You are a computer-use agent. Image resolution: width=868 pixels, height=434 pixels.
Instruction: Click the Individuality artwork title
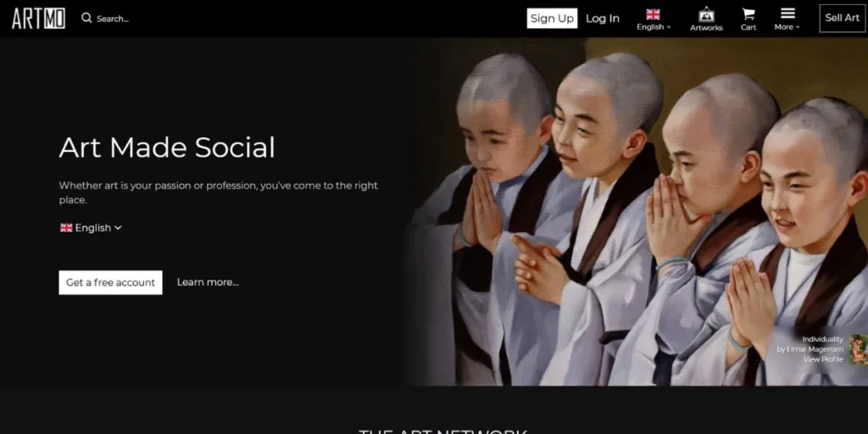822,339
